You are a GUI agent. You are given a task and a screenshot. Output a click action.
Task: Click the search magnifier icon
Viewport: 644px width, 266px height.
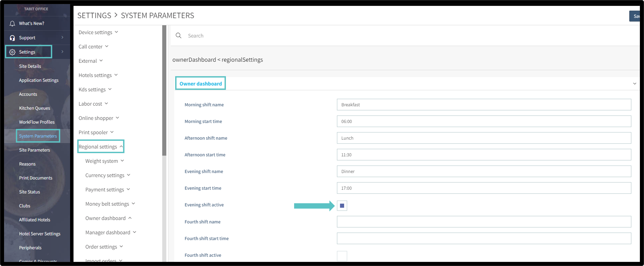click(x=178, y=35)
